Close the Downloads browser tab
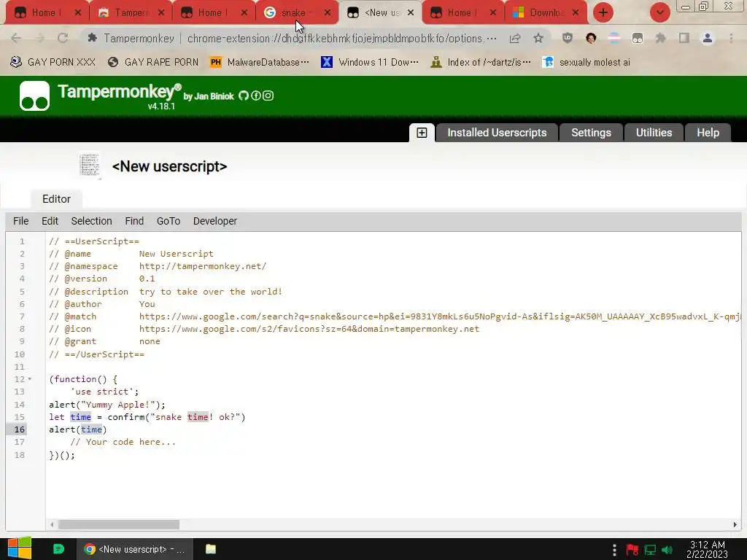The height and width of the screenshot is (560, 747). [x=576, y=13]
